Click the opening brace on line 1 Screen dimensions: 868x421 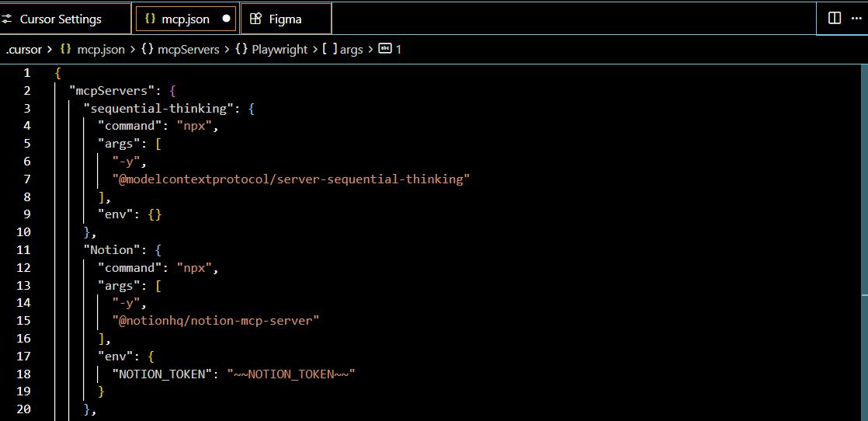(x=58, y=72)
